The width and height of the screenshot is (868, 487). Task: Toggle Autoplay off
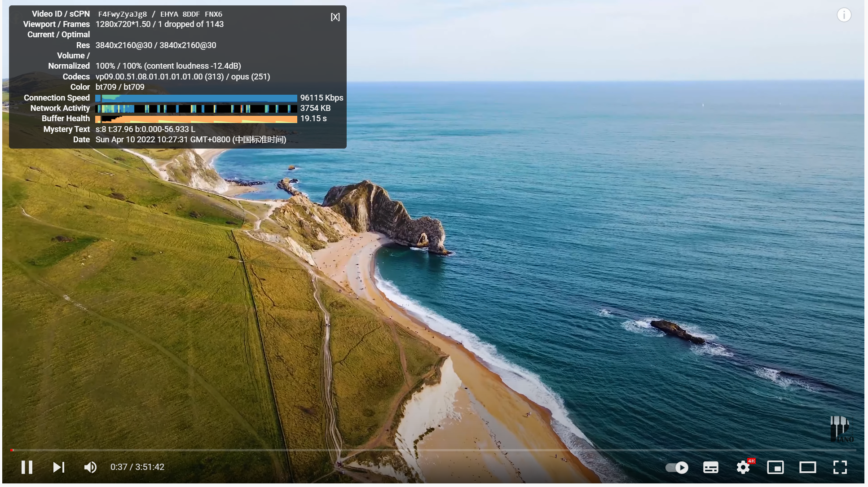click(x=676, y=467)
